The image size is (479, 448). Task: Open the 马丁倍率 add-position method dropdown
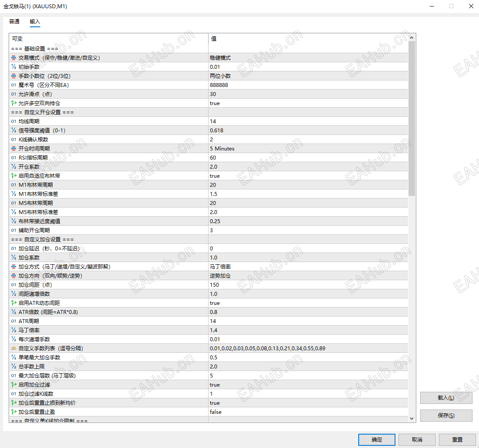click(x=308, y=267)
